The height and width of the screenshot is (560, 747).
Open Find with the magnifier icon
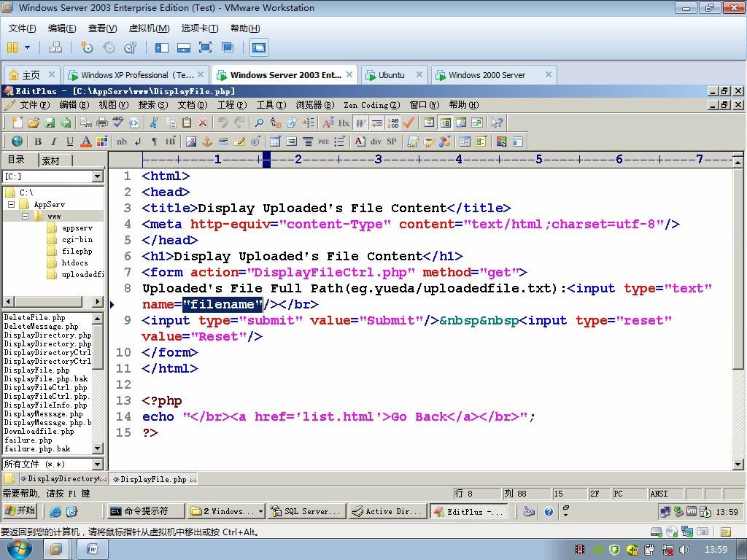click(259, 122)
